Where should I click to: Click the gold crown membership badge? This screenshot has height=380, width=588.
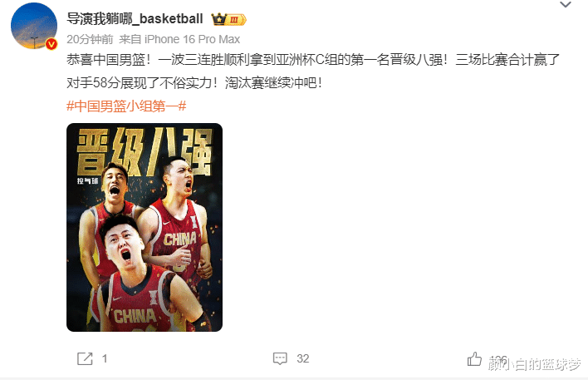228,19
